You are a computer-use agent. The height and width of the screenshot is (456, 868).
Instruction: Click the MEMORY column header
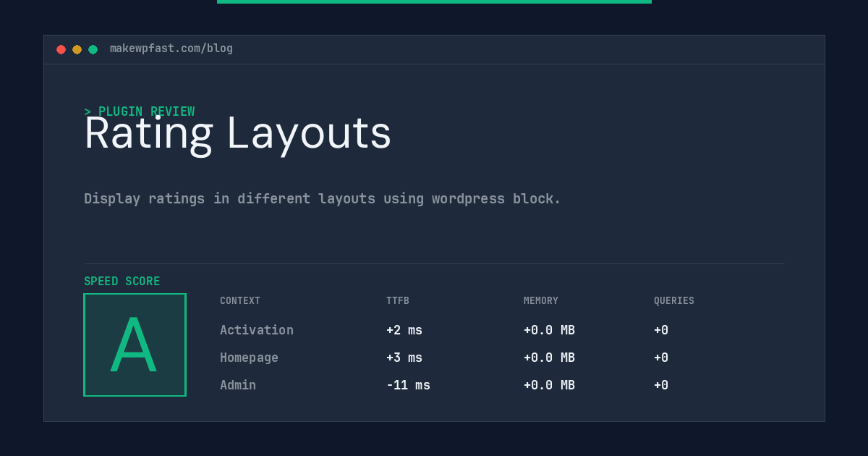tap(541, 301)
